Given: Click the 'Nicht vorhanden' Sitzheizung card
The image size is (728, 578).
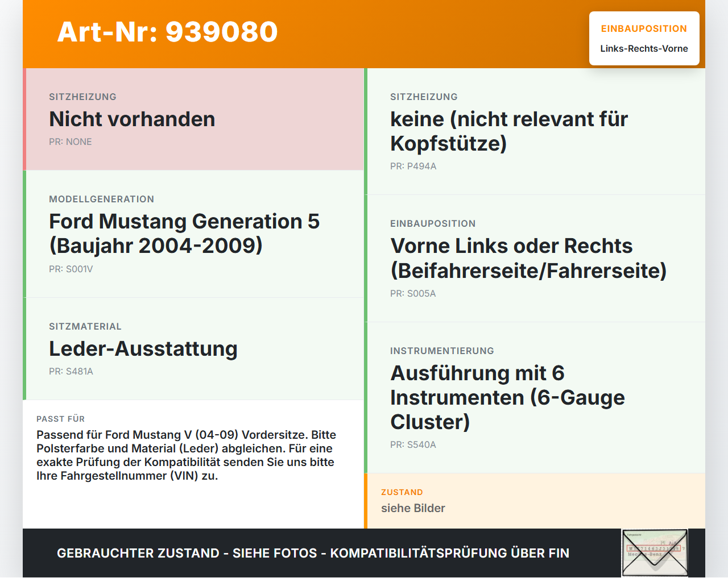Looking at the screenshot, I should pos(193,119).
